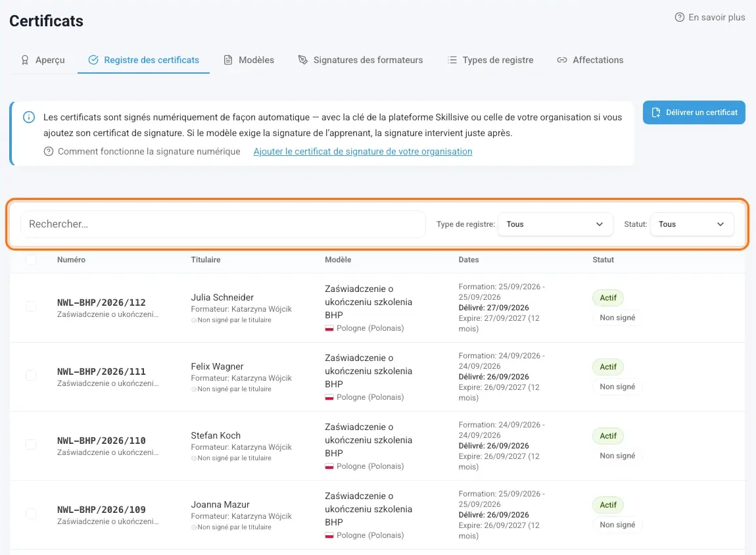Image resolution: width=756 pixels, height=555 pixels.
Task: Click Actif badge in Stefan Koch row
Action: [608, 436]
